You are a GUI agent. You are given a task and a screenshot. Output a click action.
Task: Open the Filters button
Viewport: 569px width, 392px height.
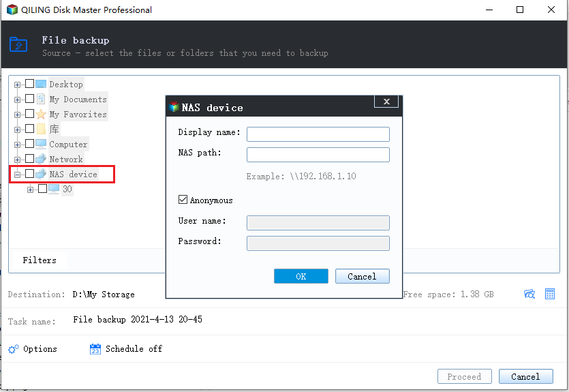[x=40, y=260]
